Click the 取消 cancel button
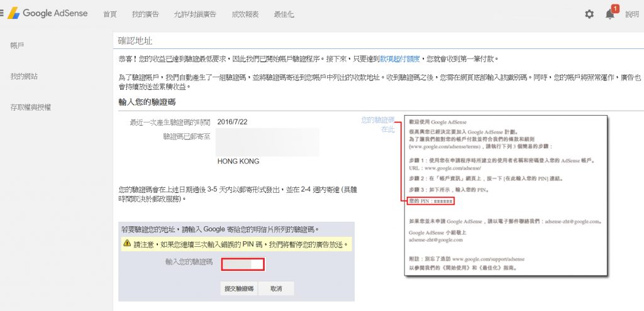The image size is (644, 311). pyautogui.click(x=276, y=288)
